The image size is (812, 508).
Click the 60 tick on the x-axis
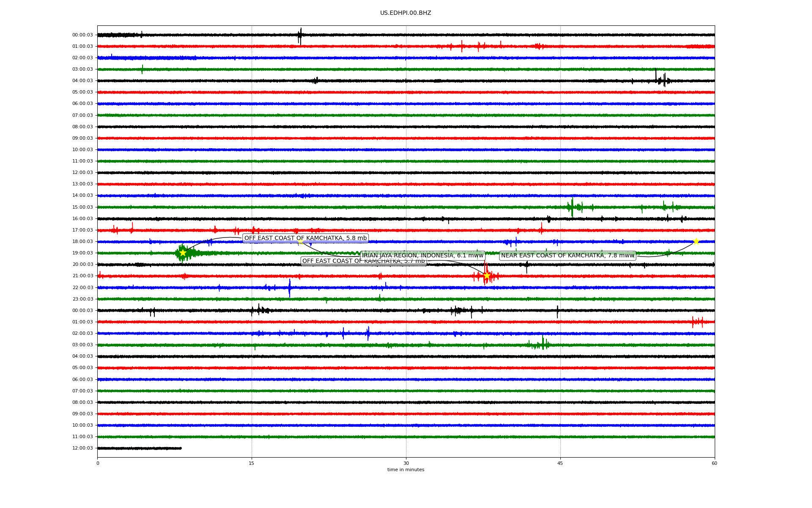click(x=714, y=463)
